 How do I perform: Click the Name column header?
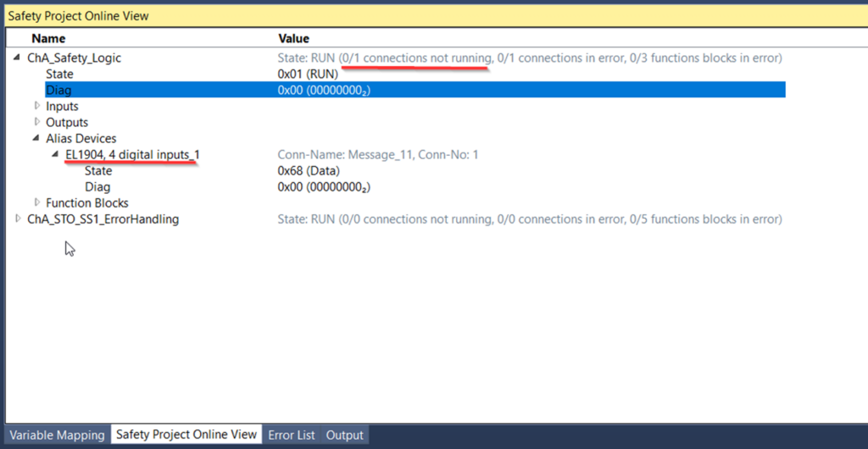(48, 39)
